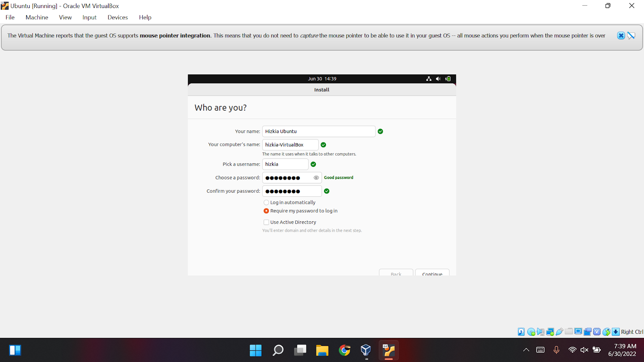Open the Wi-Fi quick settings icon

(x=572, y=350)
